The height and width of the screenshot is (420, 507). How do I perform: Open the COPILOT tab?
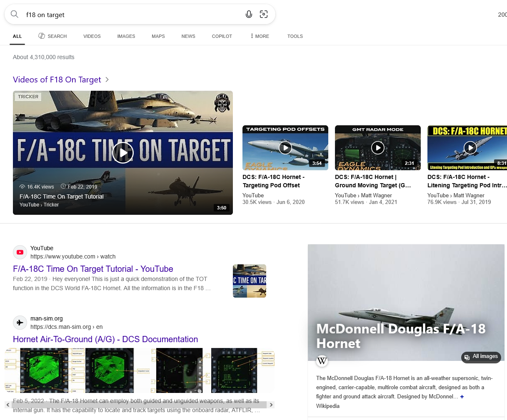(222, 36)
